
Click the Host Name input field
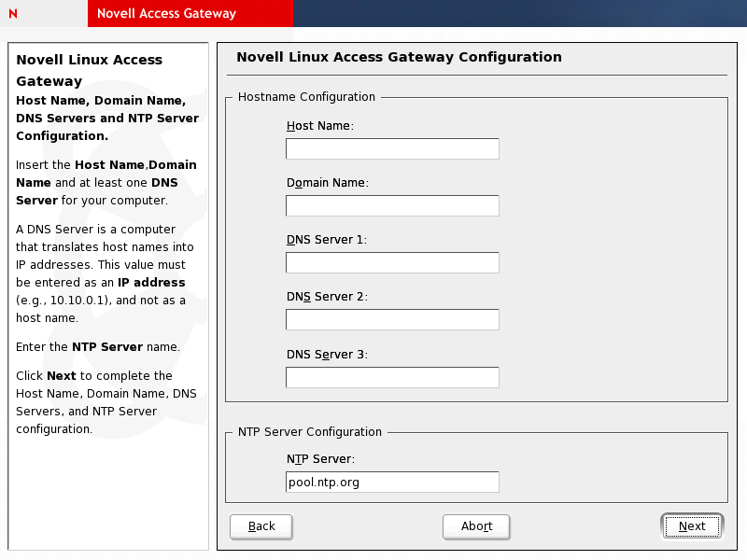tap(392, 148)
